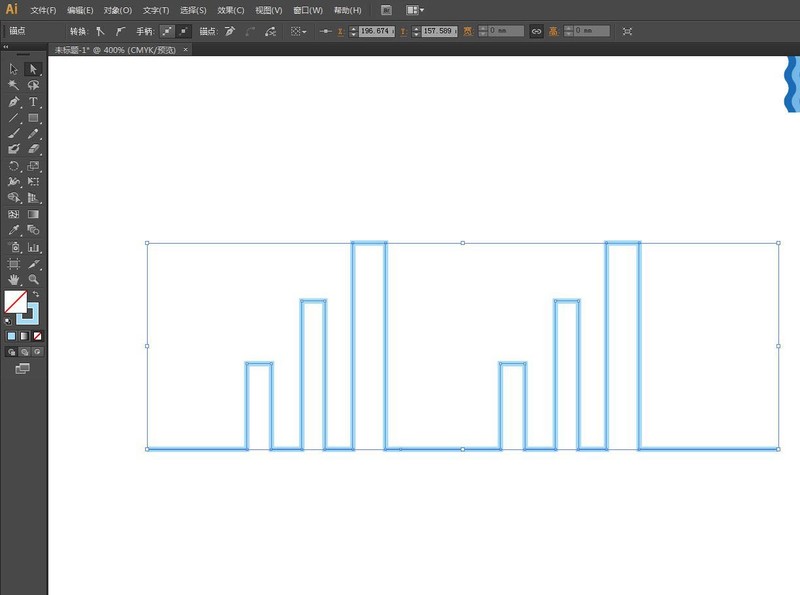Select the Width/Warp tool
The image size is (800, 595).
coord(13,182)
